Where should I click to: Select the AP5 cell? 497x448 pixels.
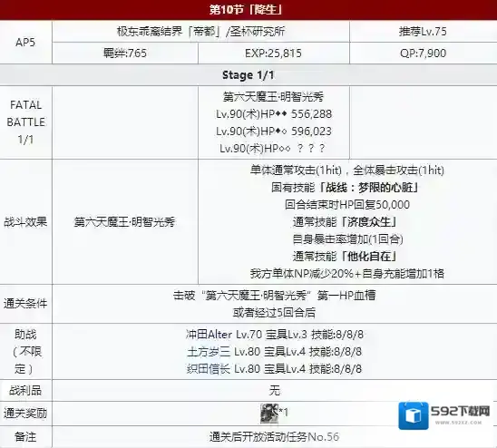tap(25, 42)
